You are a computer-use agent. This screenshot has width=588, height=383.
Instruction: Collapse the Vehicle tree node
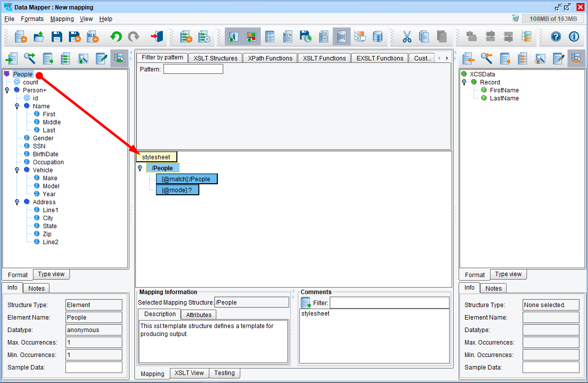tap(17, 170)
